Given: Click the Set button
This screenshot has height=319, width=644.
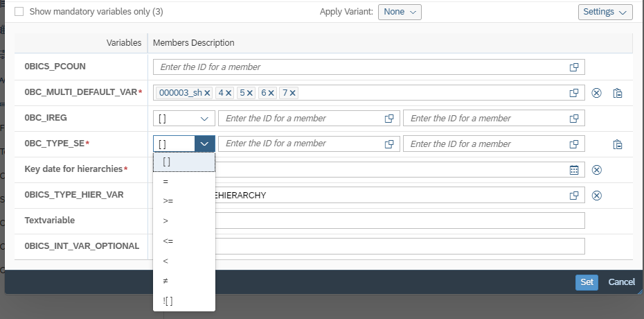Looking at the screenshot, I should pyautogui.click(x=587, y=282).
